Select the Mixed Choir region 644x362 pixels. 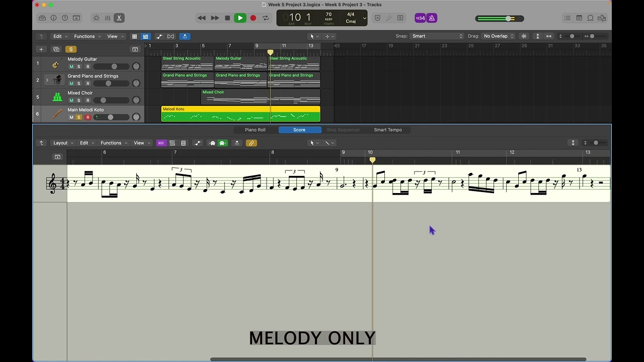[x=261, y=97]
